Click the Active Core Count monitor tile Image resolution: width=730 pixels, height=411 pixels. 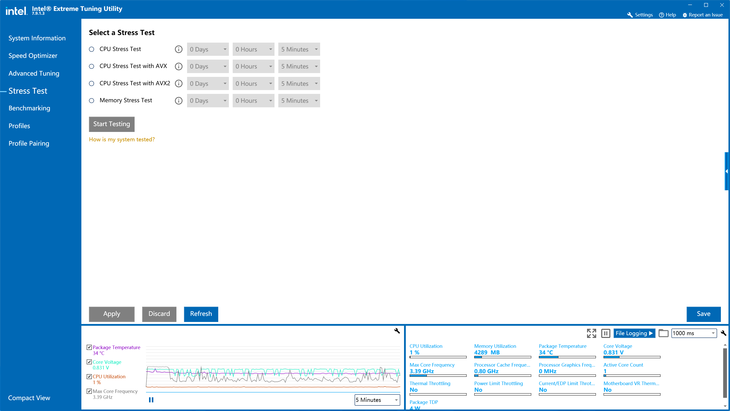632,370
